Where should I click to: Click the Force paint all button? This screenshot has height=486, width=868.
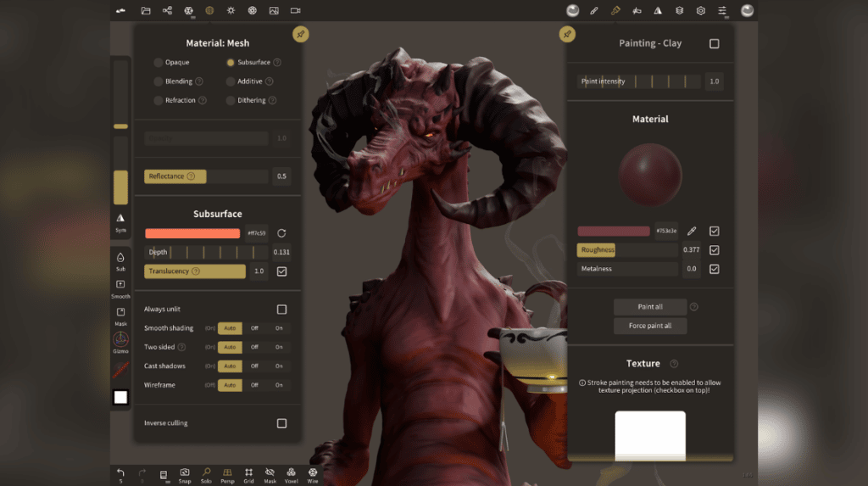650,326
